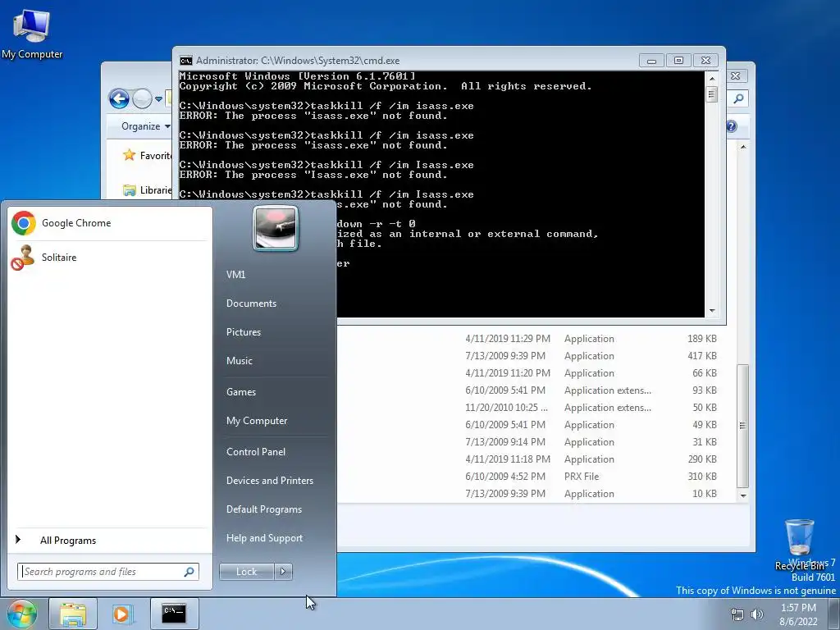Select the Recycle Bin desktop icon
The image size is (840, 630).
(x=799, y=545)
